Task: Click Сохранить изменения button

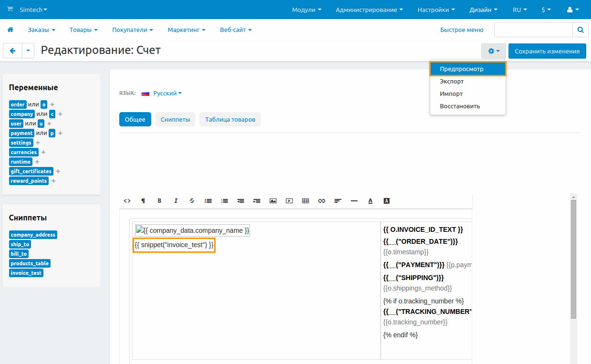Action: coord(547,51)
